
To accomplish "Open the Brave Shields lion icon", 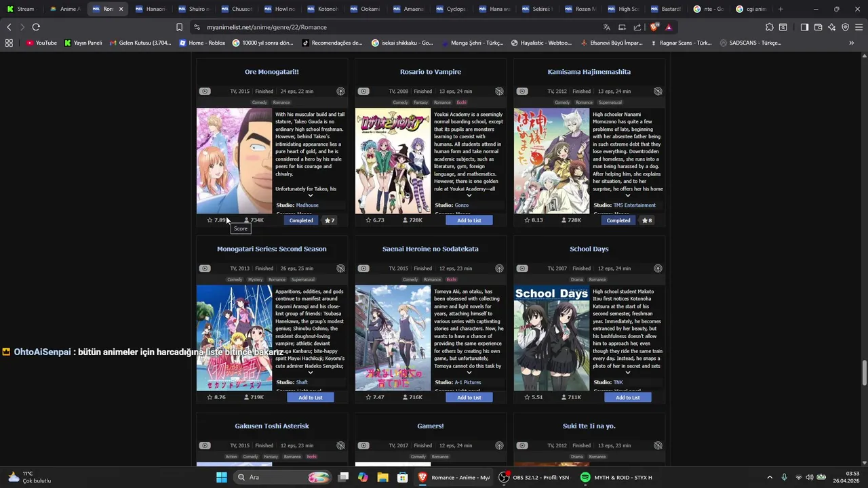I will point(654,27).
